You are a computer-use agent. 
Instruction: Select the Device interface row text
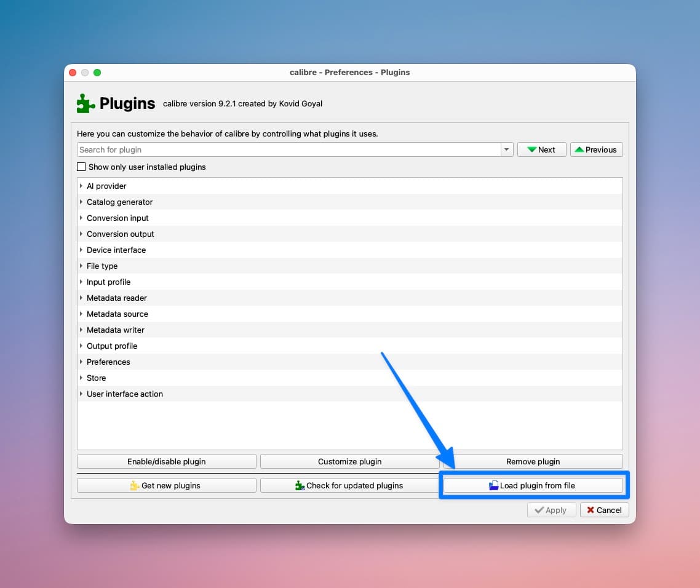coord(116,250)
